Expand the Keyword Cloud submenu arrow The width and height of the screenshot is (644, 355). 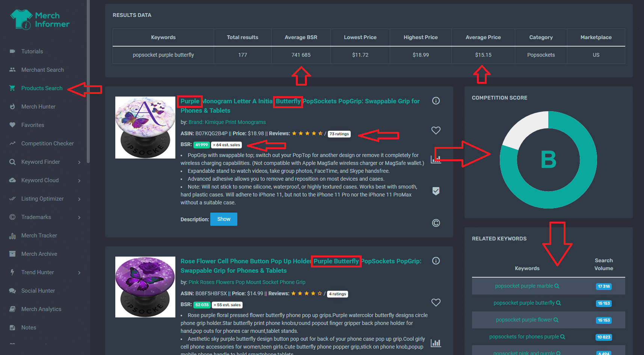pyautogui.click(x=79, y=181)
